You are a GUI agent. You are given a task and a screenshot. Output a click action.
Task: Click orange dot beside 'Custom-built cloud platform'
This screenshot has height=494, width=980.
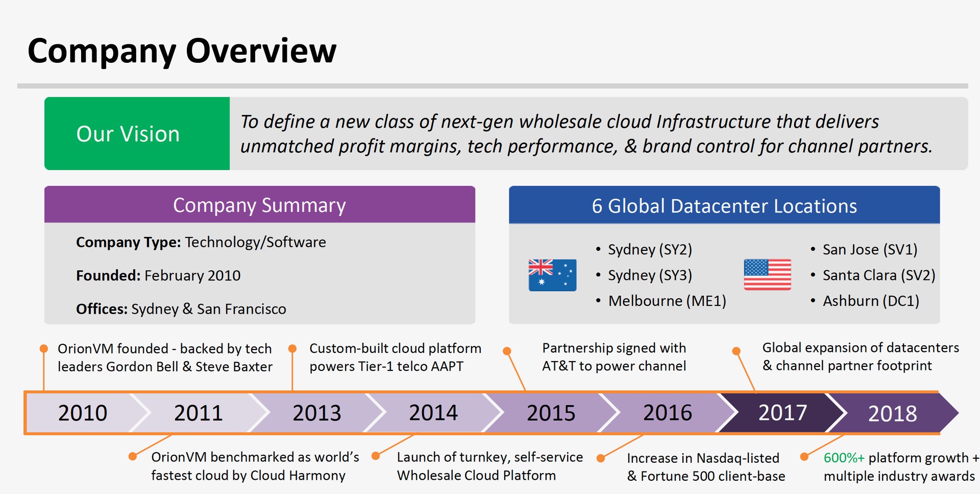click(x=292, y=348)
